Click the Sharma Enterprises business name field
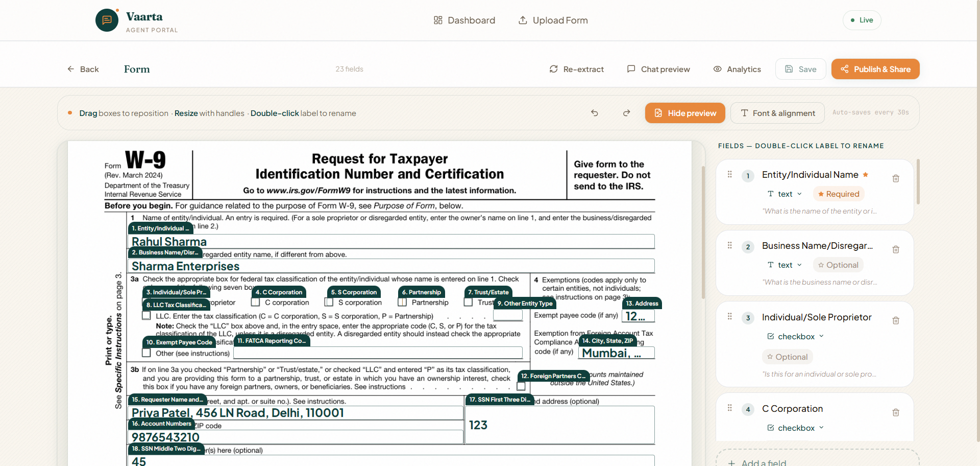Viewport: 980px width, 466px height. click(391, 266)
